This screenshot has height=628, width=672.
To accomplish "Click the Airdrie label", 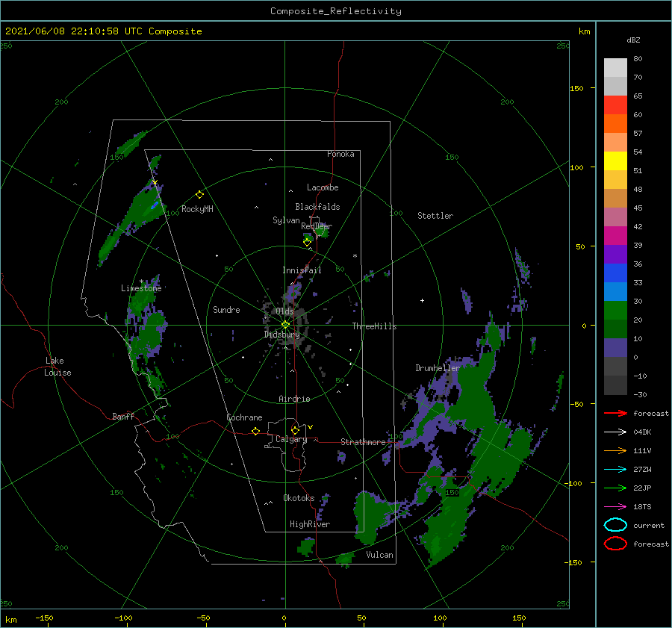I will click(x=294, y=399).
